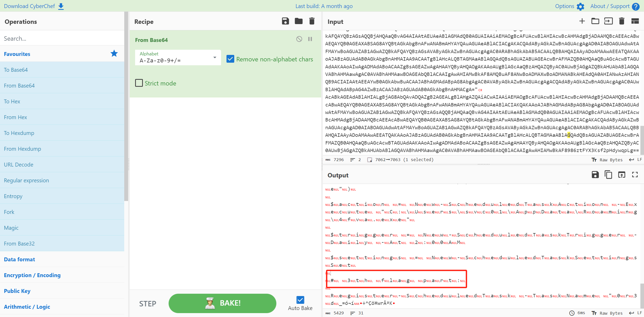Click the Download CyberChef link
644x317 pixels.
pos(34,6)
